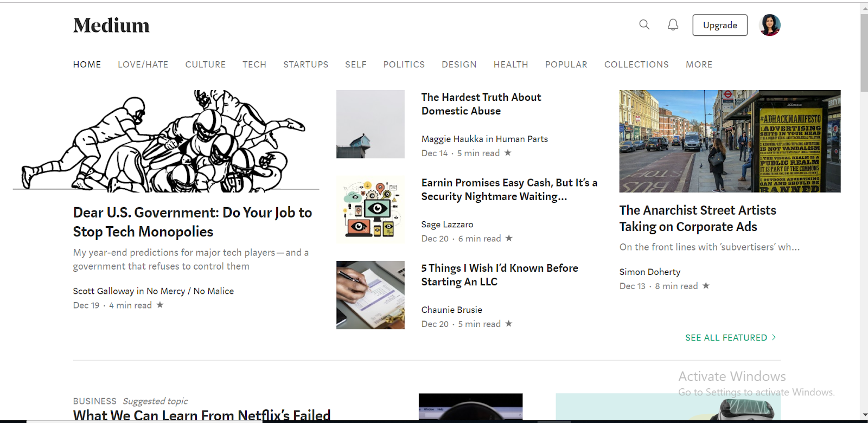Image resolution: width=868 pixels, height=423 pixels.
Task: Go to the DESIGN section
Action: click(459, 65)
